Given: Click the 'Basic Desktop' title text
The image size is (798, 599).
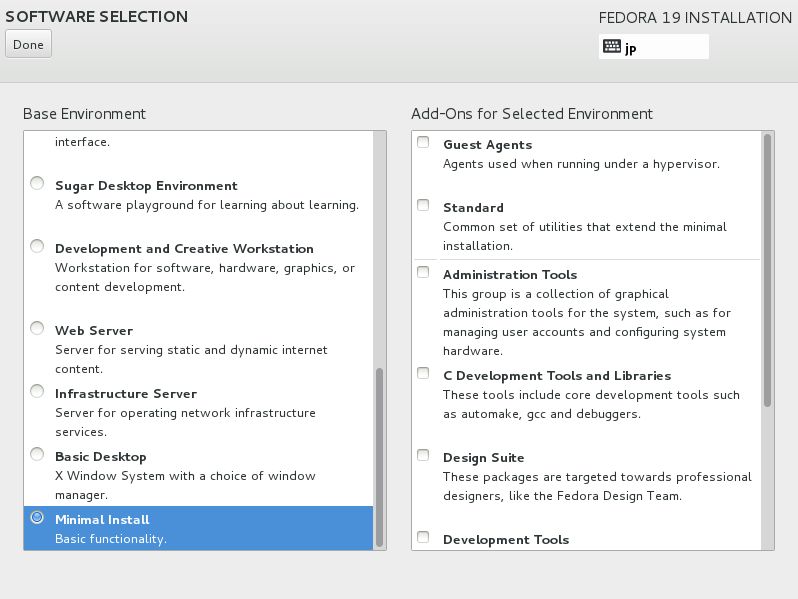Looking at the screenshot, I should point(101,457).
